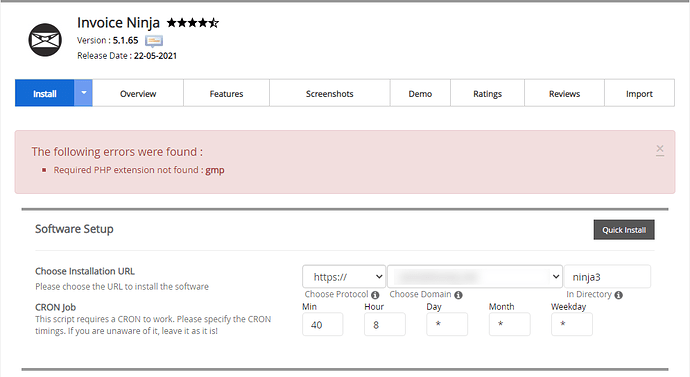Click the In Directory info icon
The image size is (690, 377).
[x=618, y=295]
